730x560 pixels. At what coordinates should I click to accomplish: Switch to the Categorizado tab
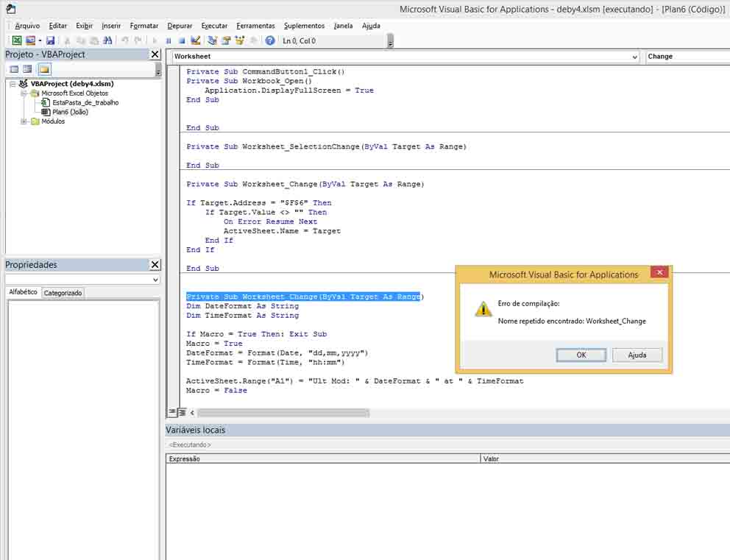(63, 293)
